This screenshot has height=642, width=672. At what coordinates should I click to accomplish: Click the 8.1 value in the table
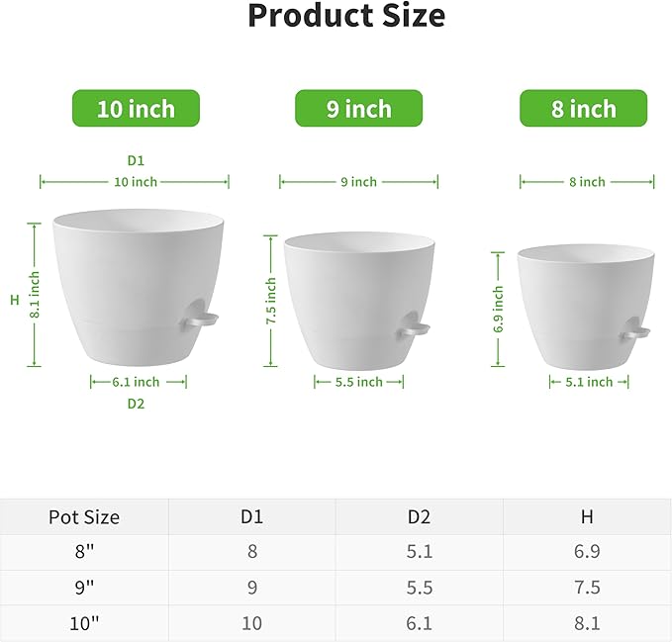tap(587, 621)
